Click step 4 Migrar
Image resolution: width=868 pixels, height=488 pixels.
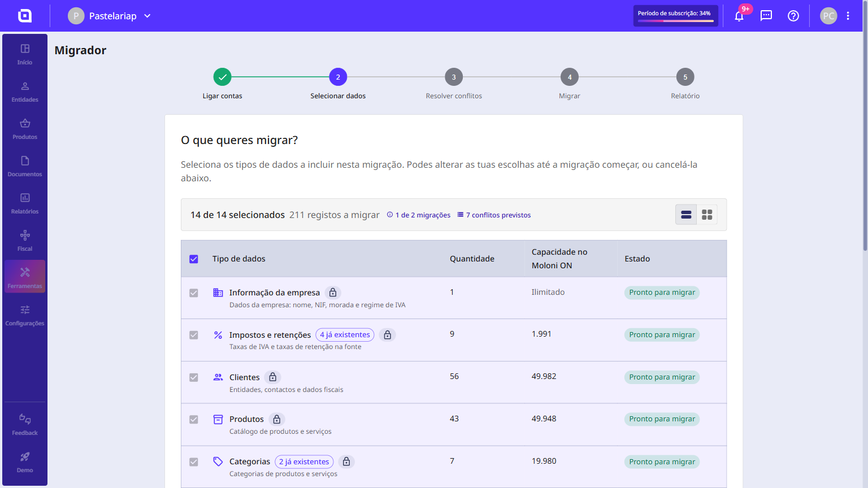click(x=570, y=77)
